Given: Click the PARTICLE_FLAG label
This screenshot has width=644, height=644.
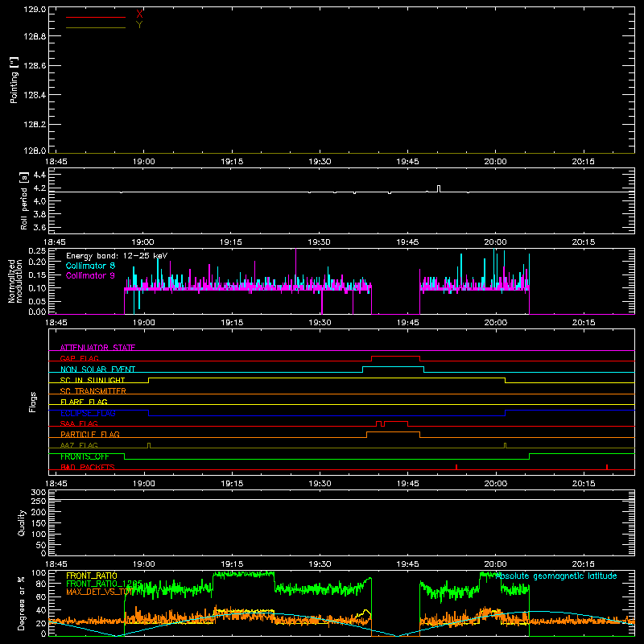Looking at the screenshot, I should pos(90,435).
